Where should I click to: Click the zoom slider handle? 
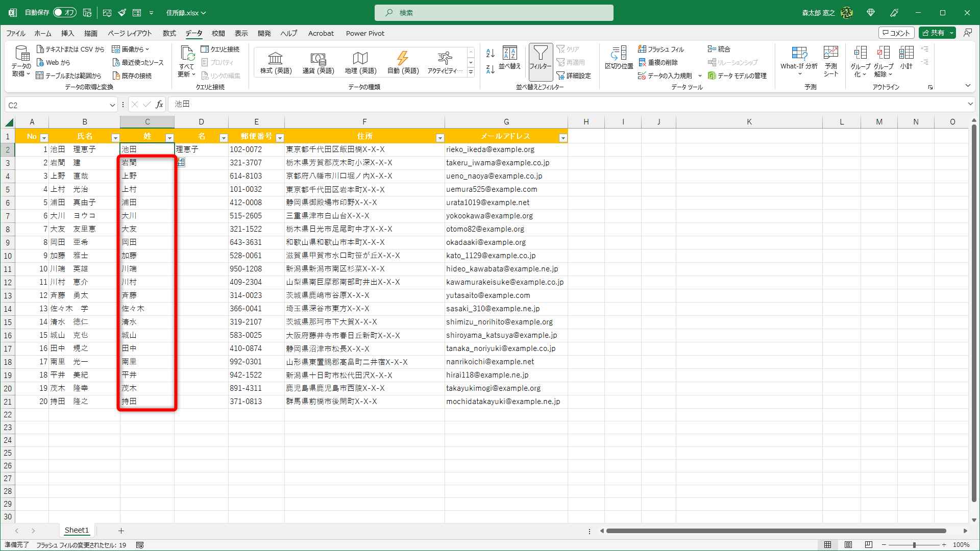pyautogui.click(x=914, y=545)
